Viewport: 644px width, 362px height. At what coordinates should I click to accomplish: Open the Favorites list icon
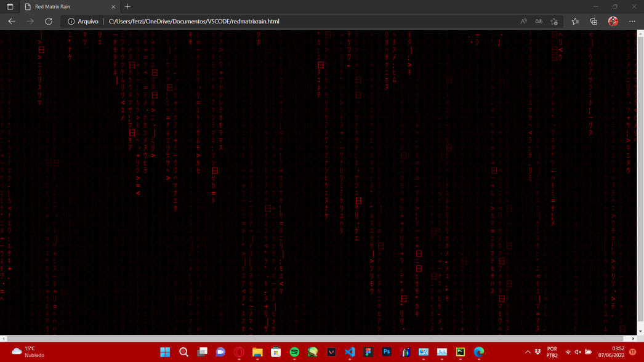tap(575, 22)
